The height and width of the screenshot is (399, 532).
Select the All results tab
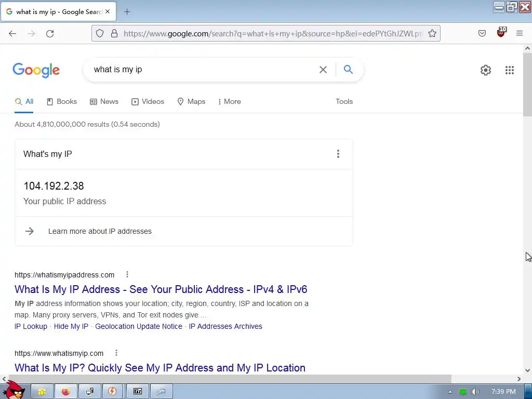point(24,101)
